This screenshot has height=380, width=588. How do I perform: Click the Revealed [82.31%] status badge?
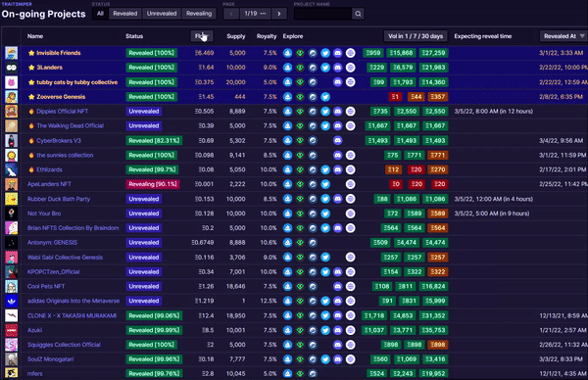point(154,140)
